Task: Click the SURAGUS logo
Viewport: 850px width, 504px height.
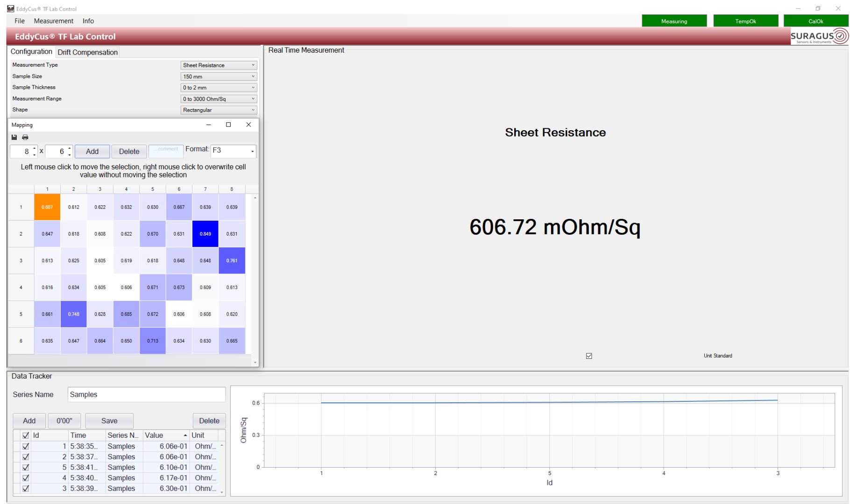Action: pyautogui.click(x=819, y=36)
